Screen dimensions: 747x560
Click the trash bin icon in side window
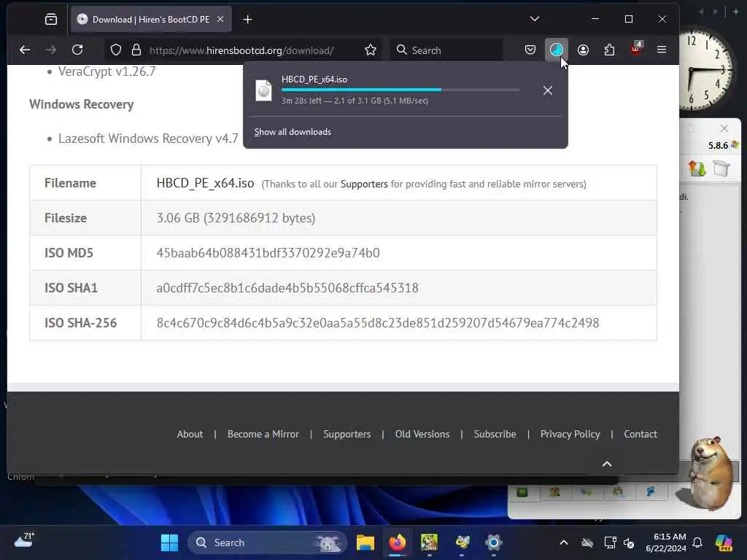click(x=721, y=168)
